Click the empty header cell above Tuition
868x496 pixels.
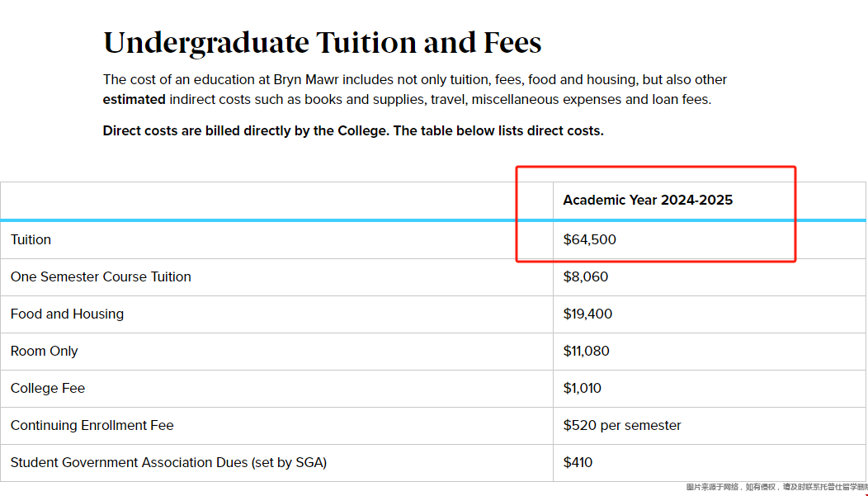276,201
